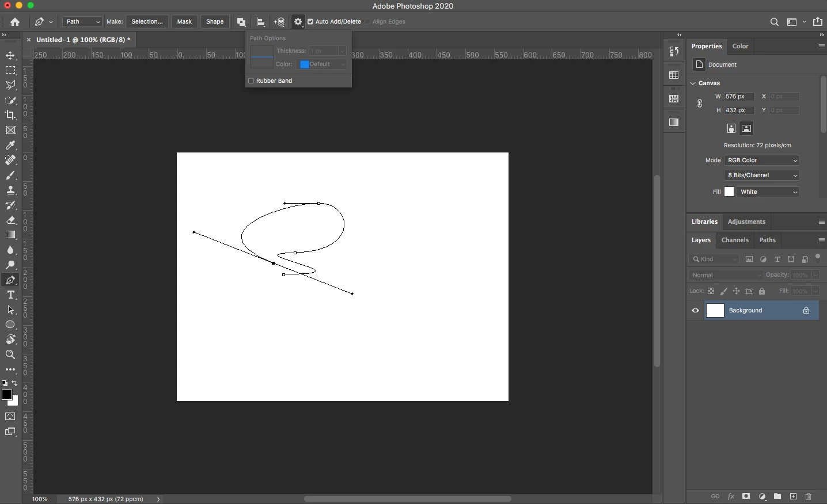Select the Move tool
827x504 pixels.
[10, 56]
